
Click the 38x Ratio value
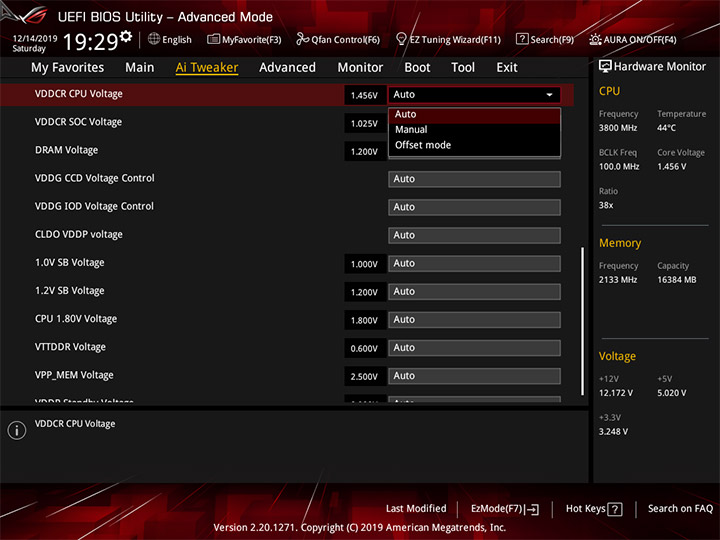606,205
